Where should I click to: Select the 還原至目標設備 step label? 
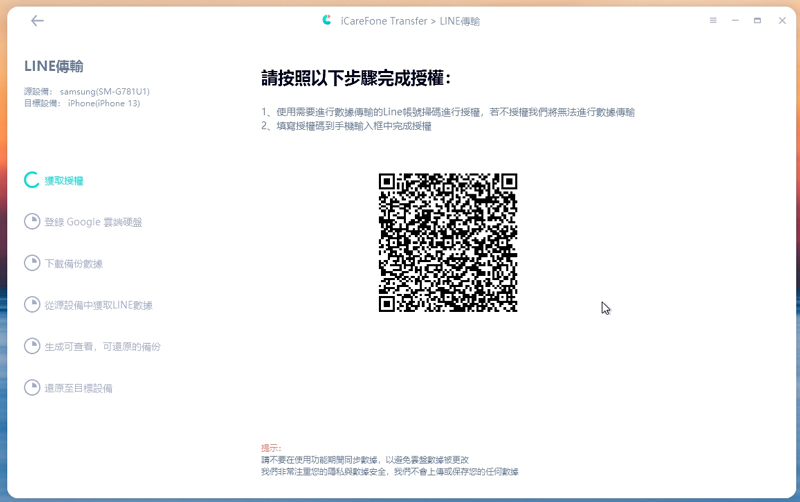(x=78, y=388)
